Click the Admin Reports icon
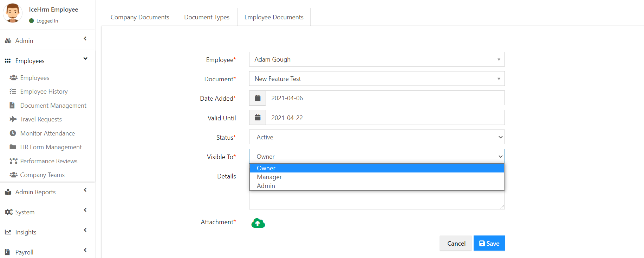 pos(8,192)
